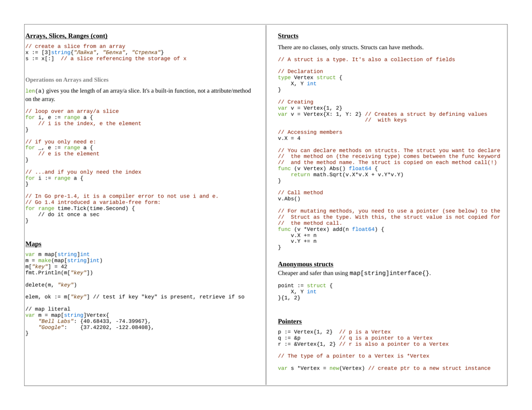Click the "for range time.Tick(time.Second)" line

tap(80, 208)
